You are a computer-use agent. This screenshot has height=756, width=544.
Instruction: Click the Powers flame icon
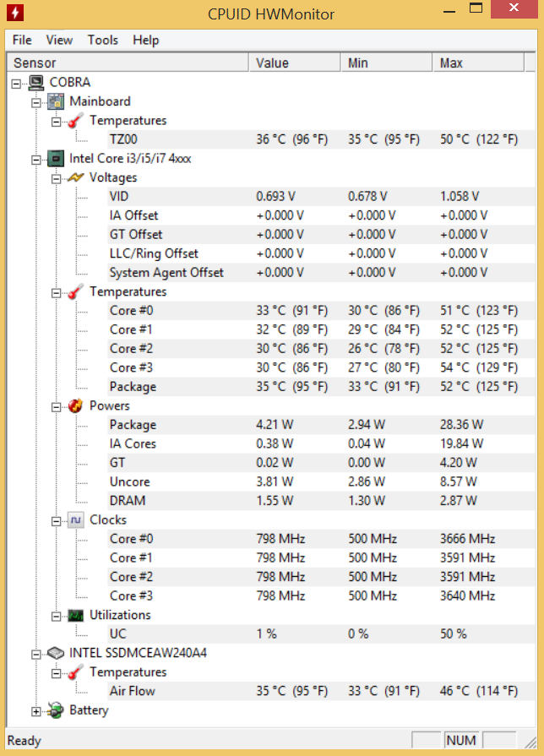(x=76, y=405)
